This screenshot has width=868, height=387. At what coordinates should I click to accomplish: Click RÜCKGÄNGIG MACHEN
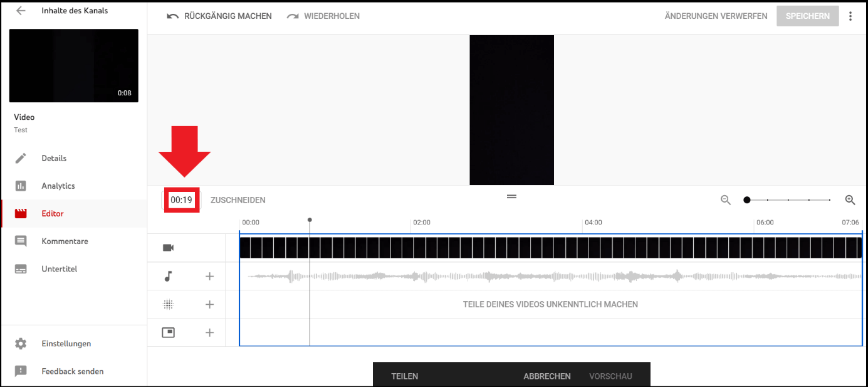[228, 16]
